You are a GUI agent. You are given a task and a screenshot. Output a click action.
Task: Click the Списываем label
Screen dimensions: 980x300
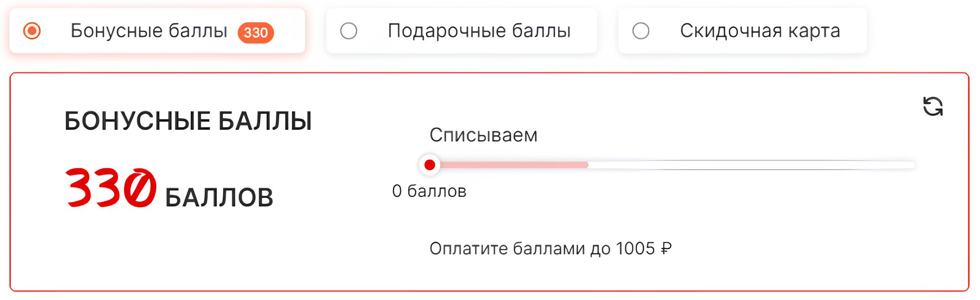click(483, 135)
